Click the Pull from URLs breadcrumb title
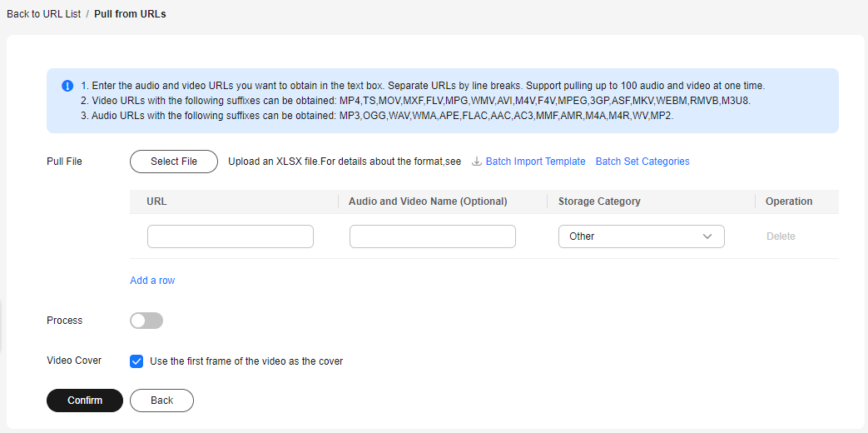The width and height of the screenshot is (868, 433). 130,14
